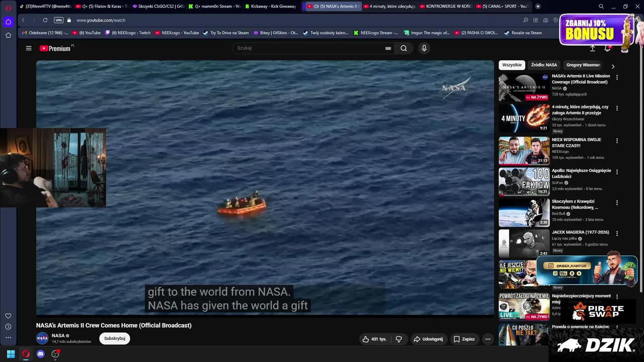Open Imgur: The magic of bookmark
644x362 pixels.
coord(427,33)
